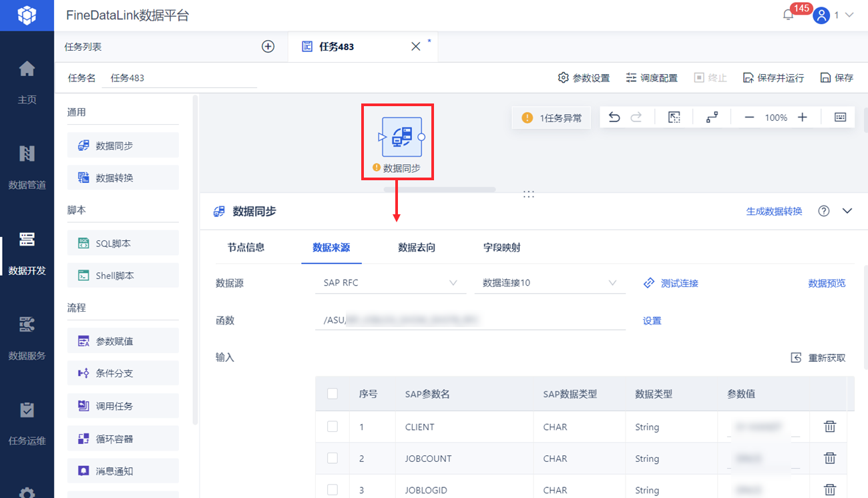
Task: Click the 函数 input field
Action: (470, 320)
